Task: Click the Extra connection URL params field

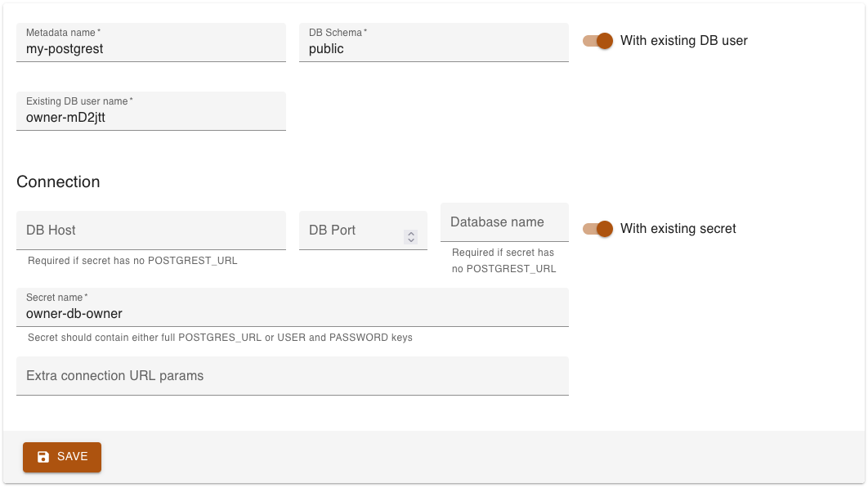Action: pyautogui.click(x=292, y=376)
